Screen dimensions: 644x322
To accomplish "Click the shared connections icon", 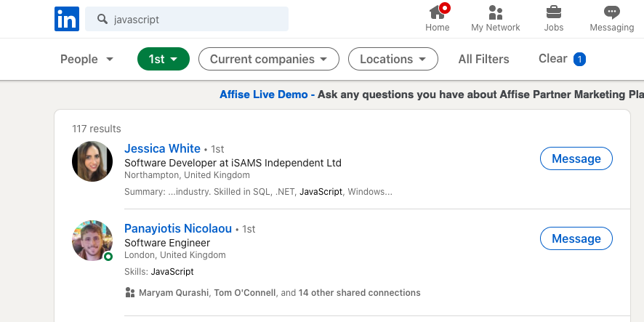I will click(130, 293).
